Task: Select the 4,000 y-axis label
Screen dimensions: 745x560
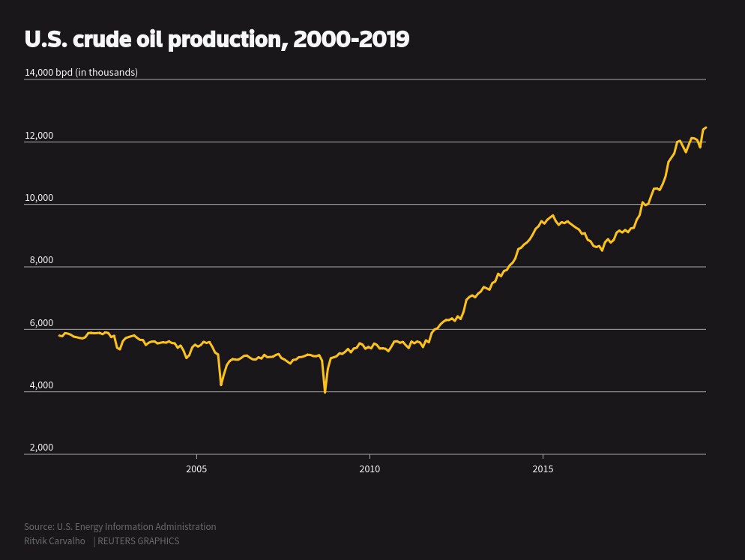Action: click(41, 385)
